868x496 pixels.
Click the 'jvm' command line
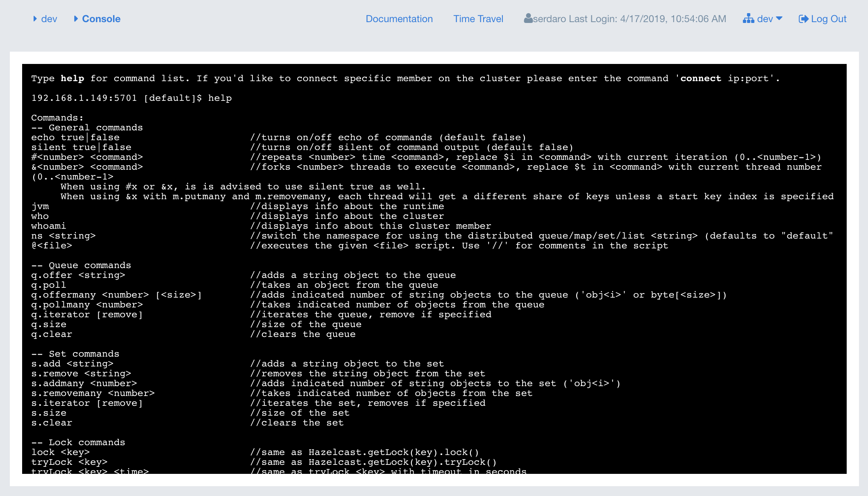coord(40,206)
